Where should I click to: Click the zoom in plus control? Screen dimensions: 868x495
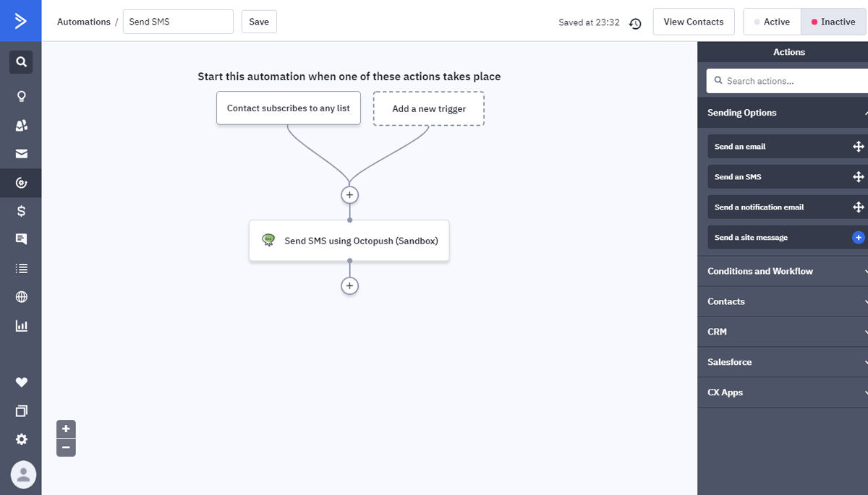pyautogui.click(x=66, y=429)
